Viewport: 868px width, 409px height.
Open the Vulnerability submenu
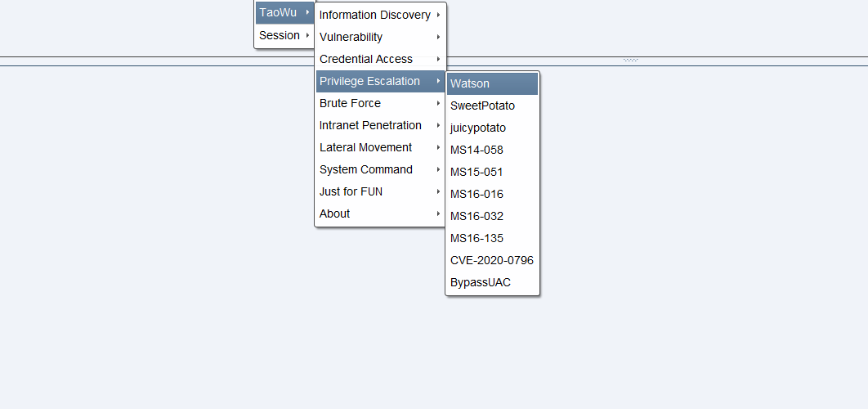click(380, 37)
